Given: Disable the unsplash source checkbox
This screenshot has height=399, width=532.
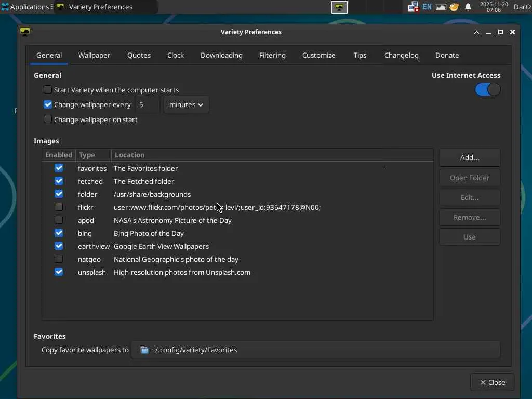Looking at the screenshot, I should pos(59,272).
